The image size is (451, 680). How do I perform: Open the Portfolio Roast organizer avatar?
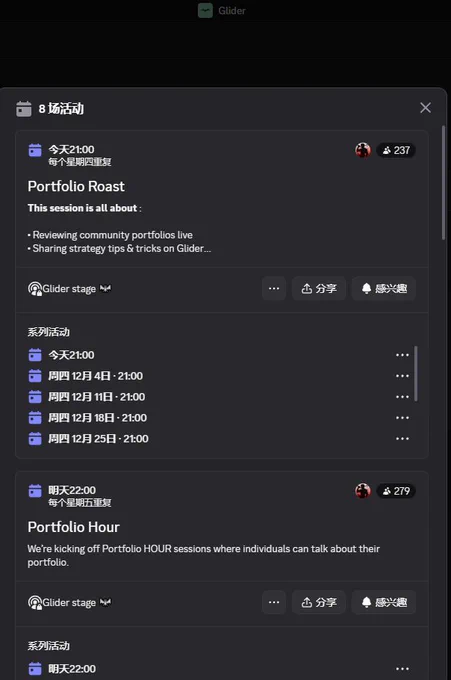click(363, 150)
